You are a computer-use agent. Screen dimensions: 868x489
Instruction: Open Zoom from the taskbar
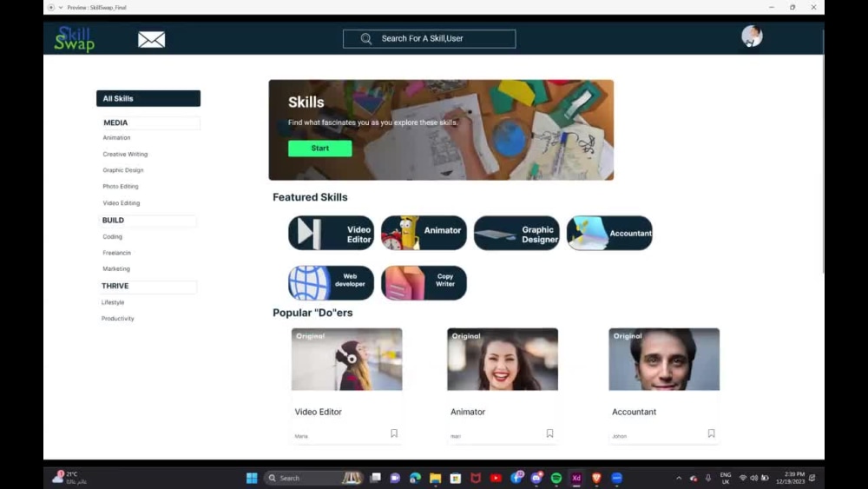[616, 478]
